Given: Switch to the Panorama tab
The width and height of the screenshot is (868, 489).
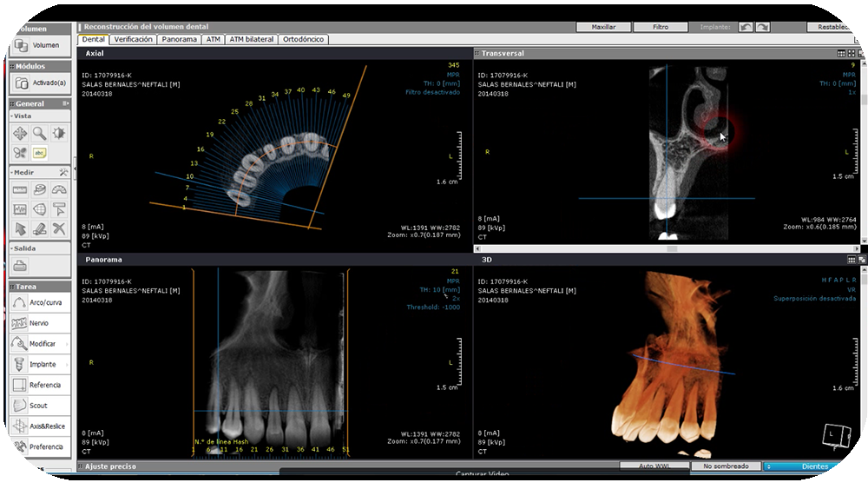Looking at the screenshot, I should point(180,39).
